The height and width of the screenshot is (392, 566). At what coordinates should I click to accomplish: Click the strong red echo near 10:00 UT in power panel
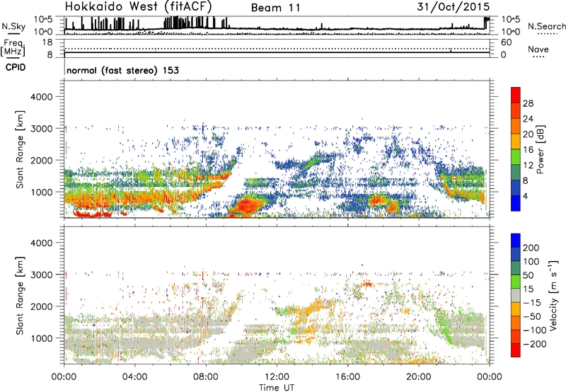(246, 206)
